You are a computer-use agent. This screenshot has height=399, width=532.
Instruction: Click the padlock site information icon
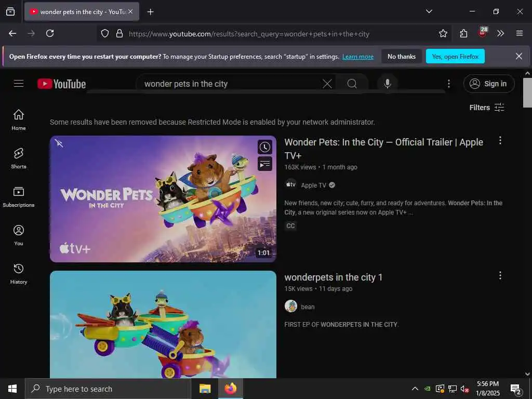tap(119, 34)
